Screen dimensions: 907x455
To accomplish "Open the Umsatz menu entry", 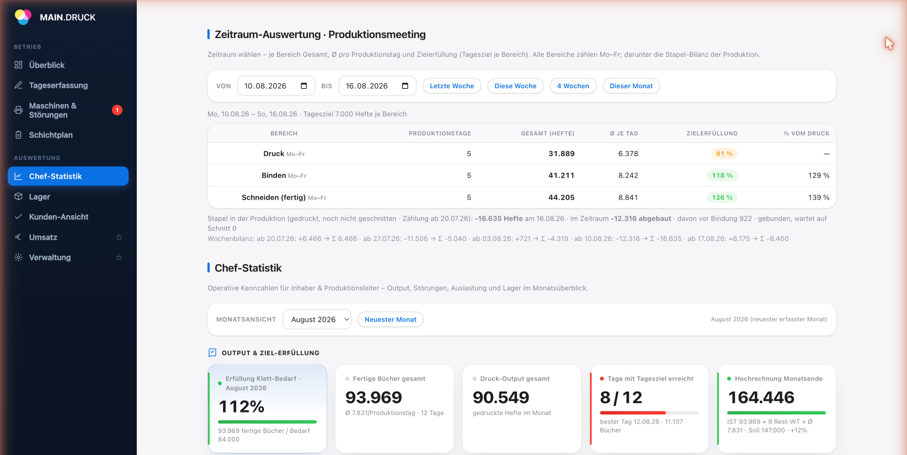I will tap(68, 237).
